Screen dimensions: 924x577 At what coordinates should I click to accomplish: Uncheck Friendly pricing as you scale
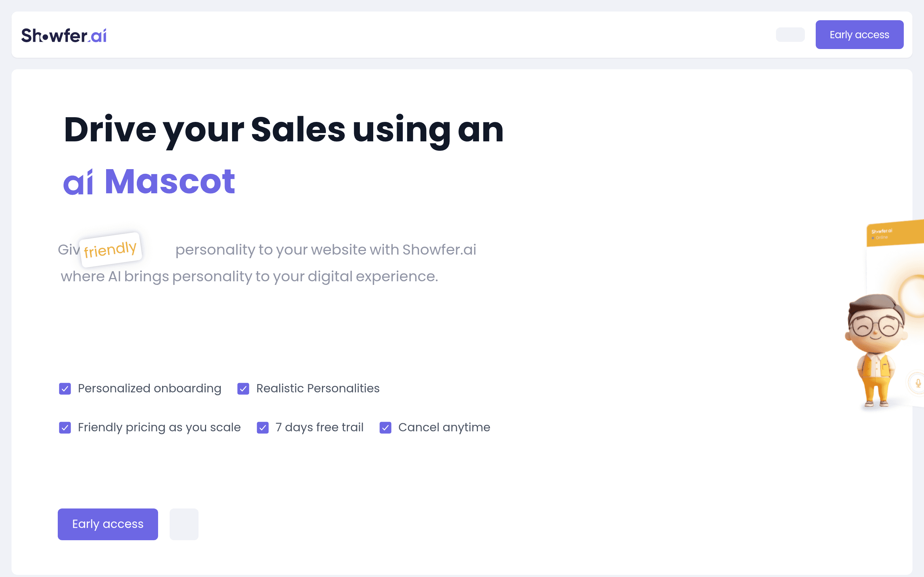tap(65, 427)
